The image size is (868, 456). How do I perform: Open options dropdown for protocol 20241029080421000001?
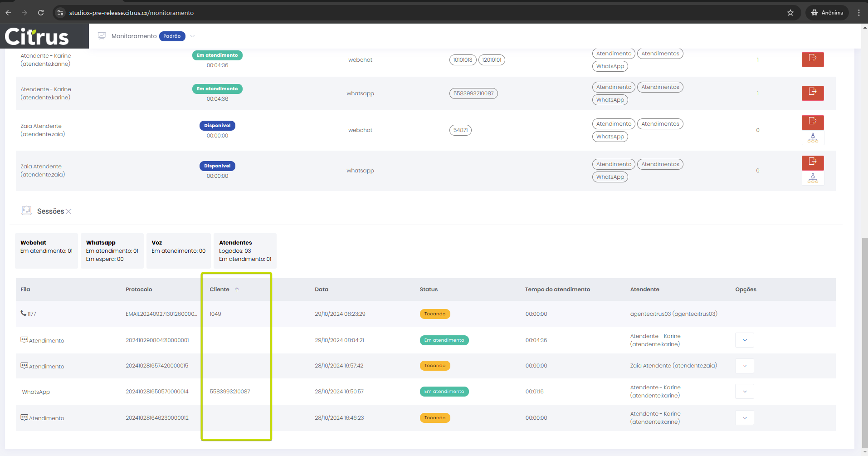coord(744,340)
